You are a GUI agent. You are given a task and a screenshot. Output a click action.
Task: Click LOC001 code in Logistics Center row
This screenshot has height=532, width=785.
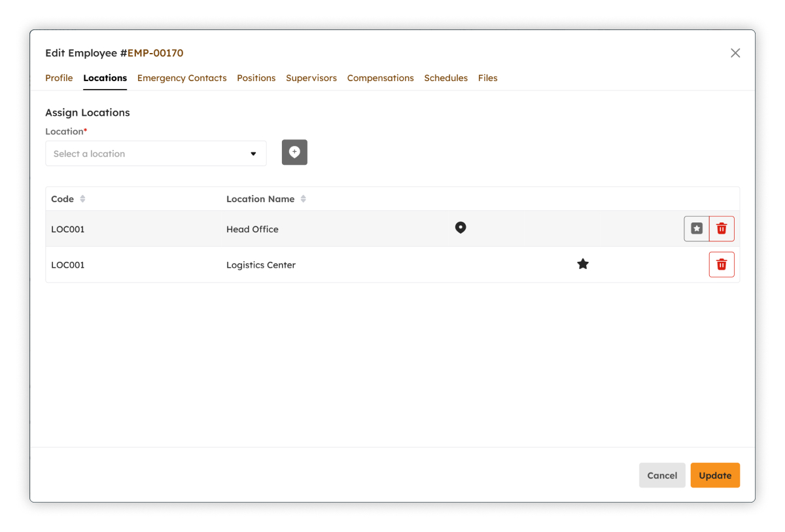tap(68, 265)
